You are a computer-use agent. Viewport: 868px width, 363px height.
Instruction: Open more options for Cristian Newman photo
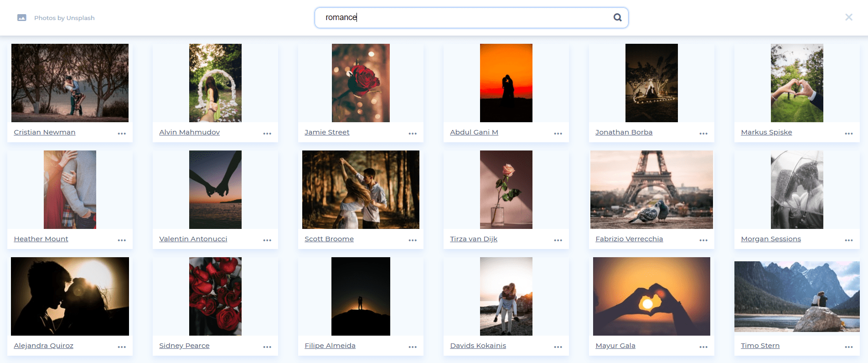(x=122, y=134)
